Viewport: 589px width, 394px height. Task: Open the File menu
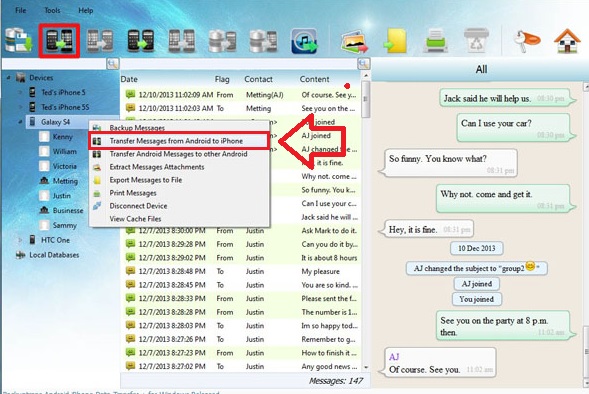pos(21,10)
